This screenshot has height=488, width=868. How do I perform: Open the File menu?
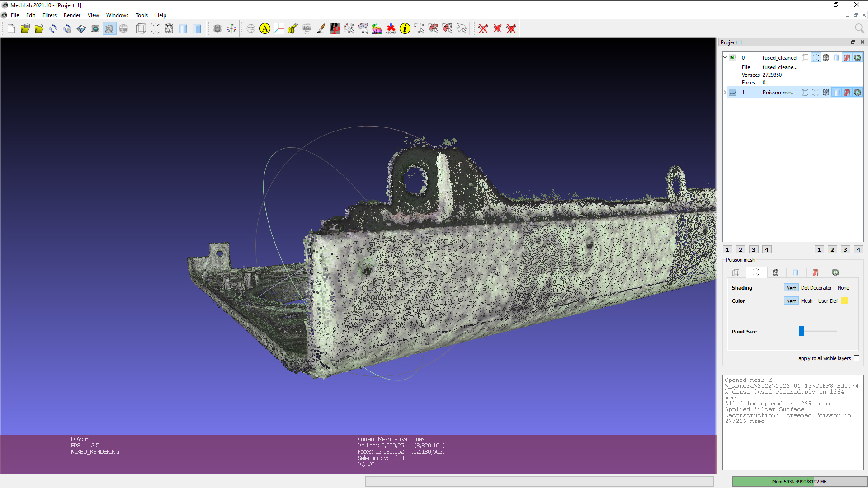(x=15, y=15)
